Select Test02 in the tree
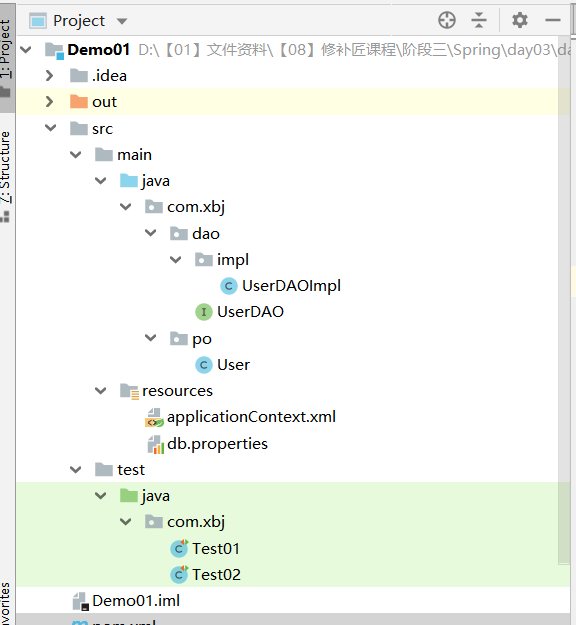576x625 pixels. (216, 575)
